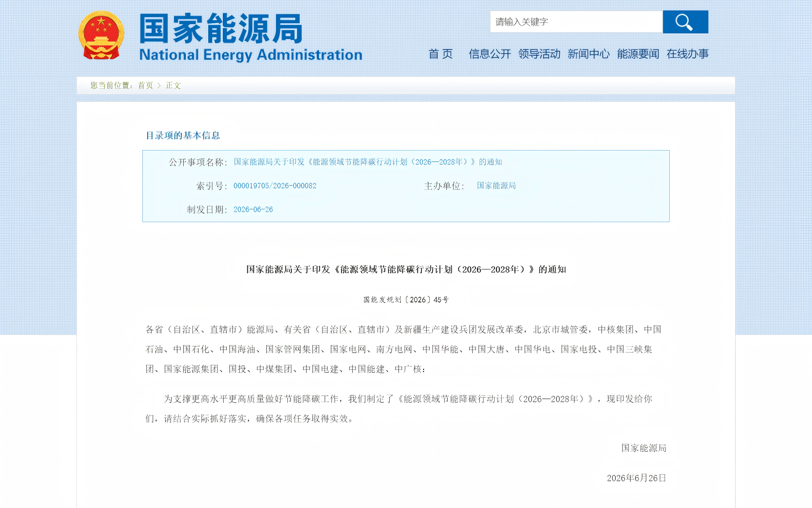The height and width of the screenshot is (508, 812).
Task: Click the 索引号 field label
Action: coord(211,186)
